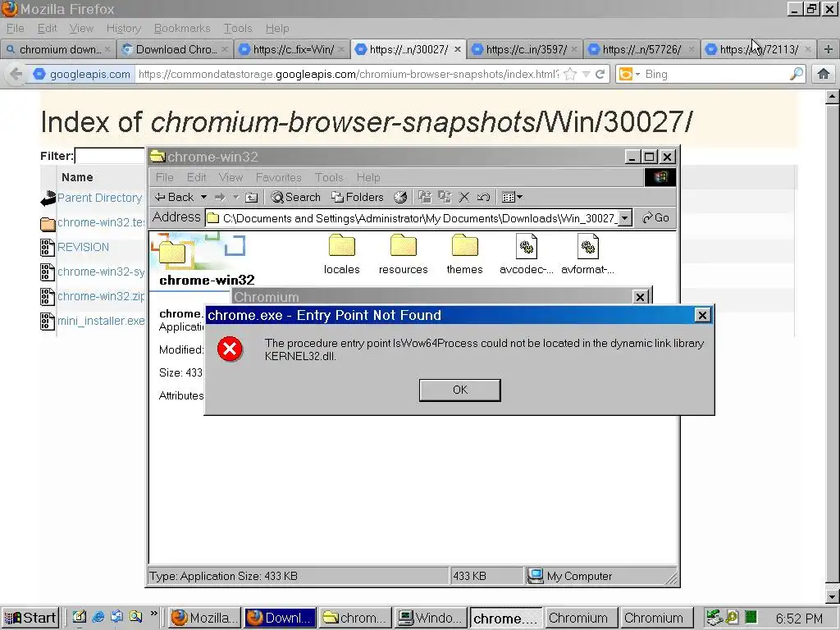Click the Undo icon in Explorer toolbar
840x630 pixels.
(x=483, y=197)
